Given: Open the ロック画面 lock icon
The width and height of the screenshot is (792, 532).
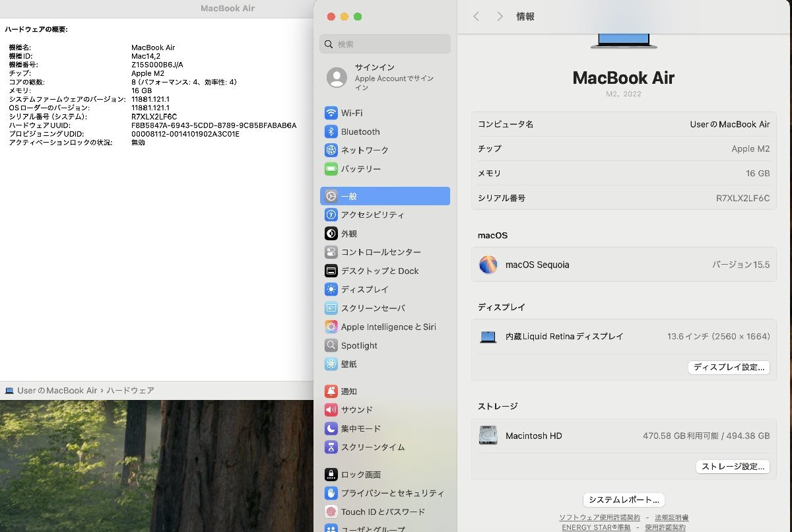Looking at the screenshot, I should [x=331, y=475].
